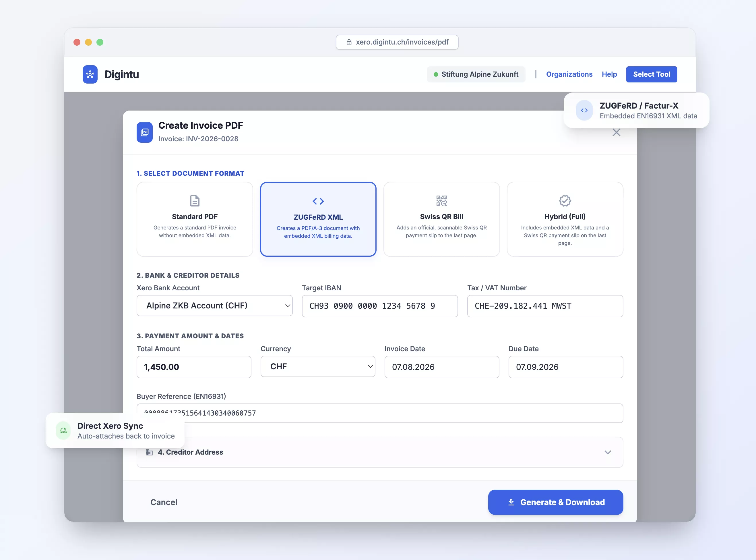Click the Standard PDF document icon
Screen dimensions: 756x560
tap(195, 201)
